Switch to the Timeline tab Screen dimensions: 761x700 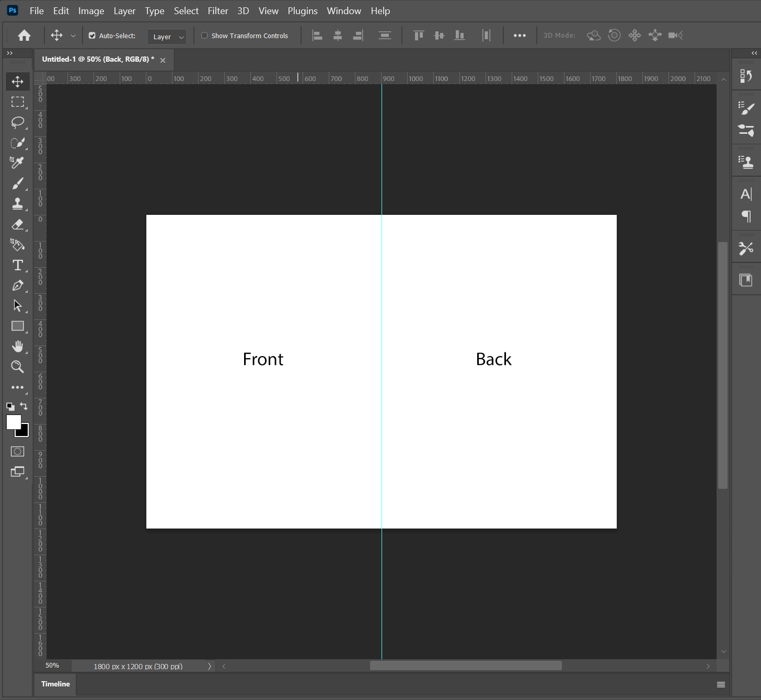click(x=54, y=684)
